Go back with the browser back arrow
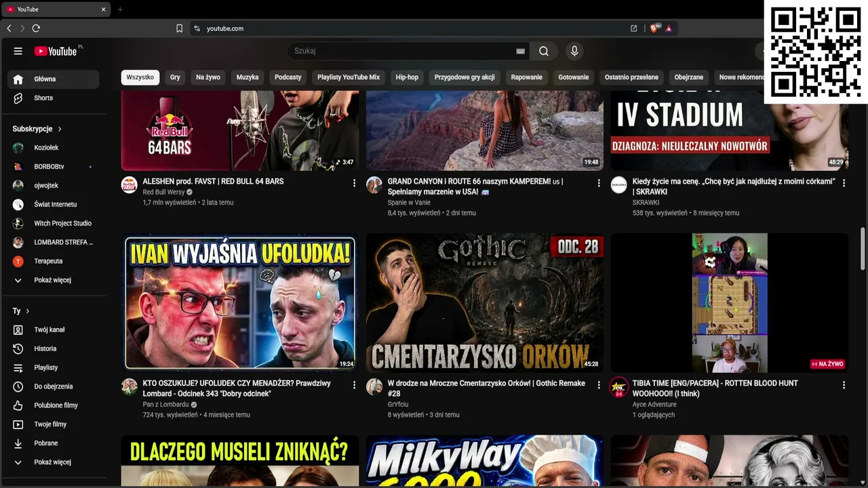Image resolution: width=868 pixels, height=488 pixels. 9,28
